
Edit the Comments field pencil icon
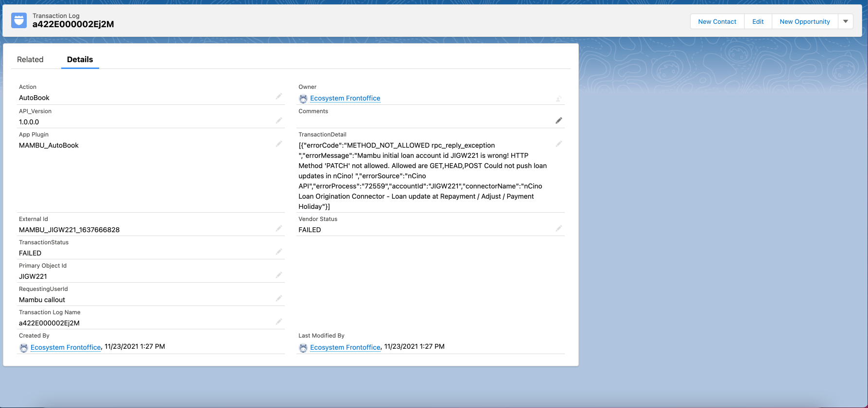(x=559, y=120)
